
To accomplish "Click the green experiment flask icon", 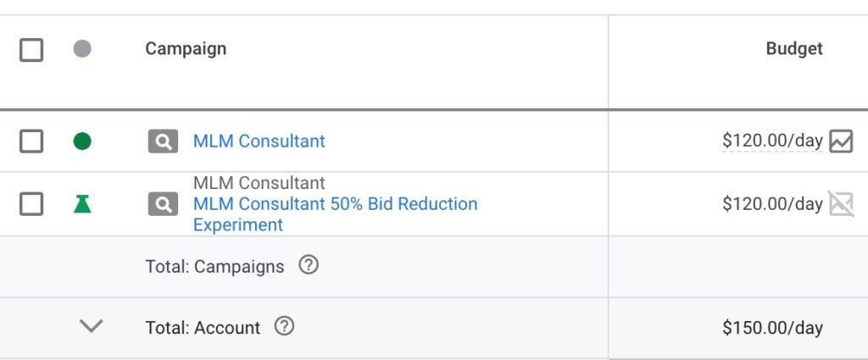I will point(82,203).
